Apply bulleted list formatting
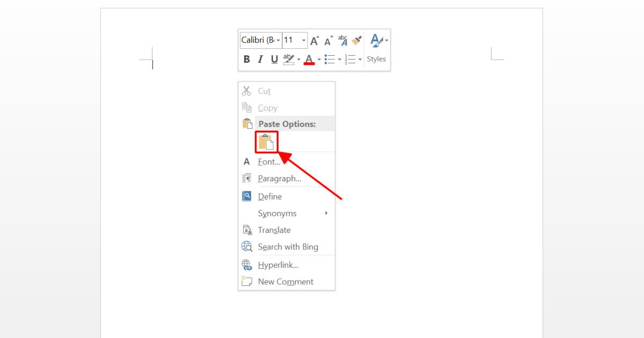The image size is (644, 338). (x=330, y=59)
